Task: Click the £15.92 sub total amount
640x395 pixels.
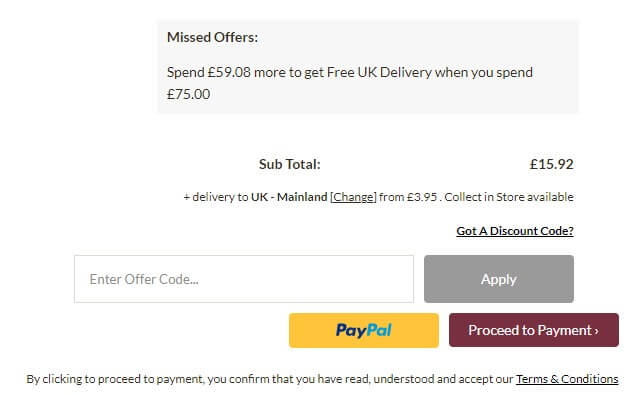Action: (x=551, y=164)
